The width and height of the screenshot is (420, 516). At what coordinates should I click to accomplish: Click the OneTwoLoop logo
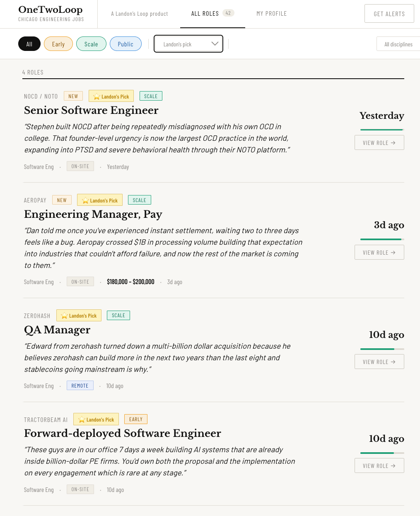(51, 10)
